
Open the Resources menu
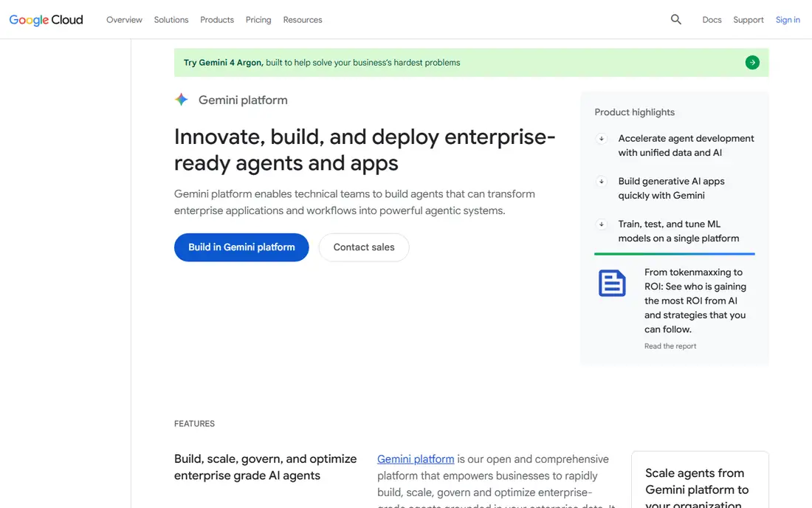303,20
